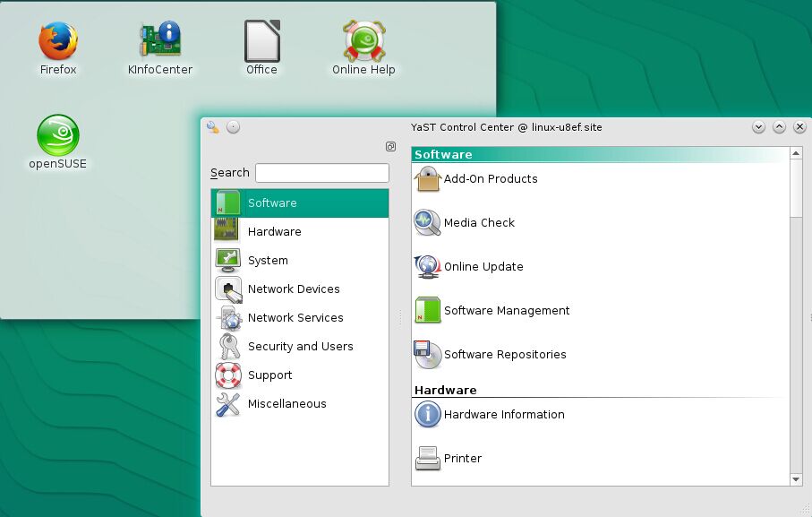Select the System category label

(268, 261)
